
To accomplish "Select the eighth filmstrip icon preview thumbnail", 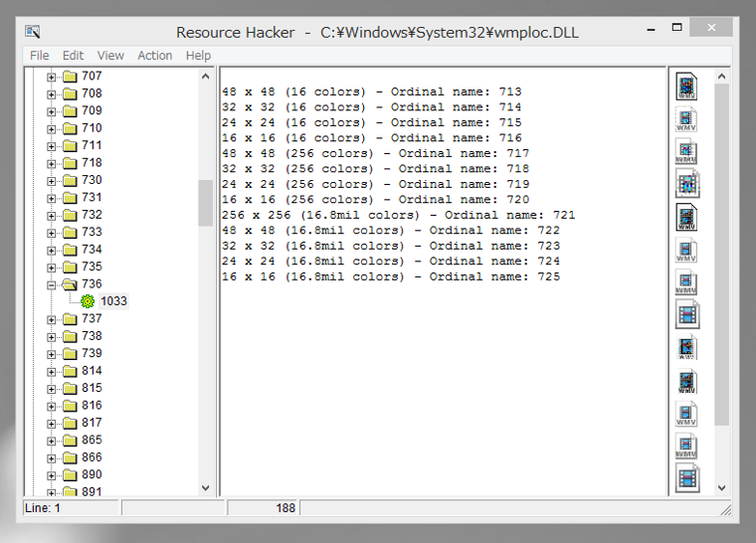I will pos(687,314).
